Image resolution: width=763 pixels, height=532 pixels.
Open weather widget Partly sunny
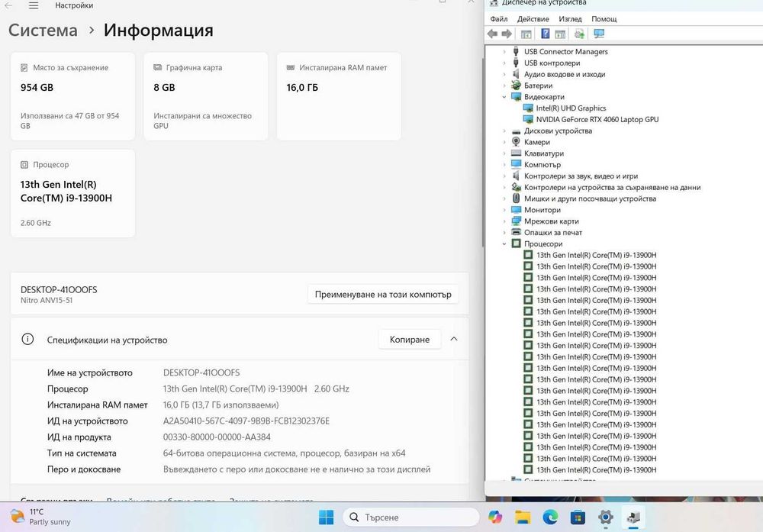[41, 517]
